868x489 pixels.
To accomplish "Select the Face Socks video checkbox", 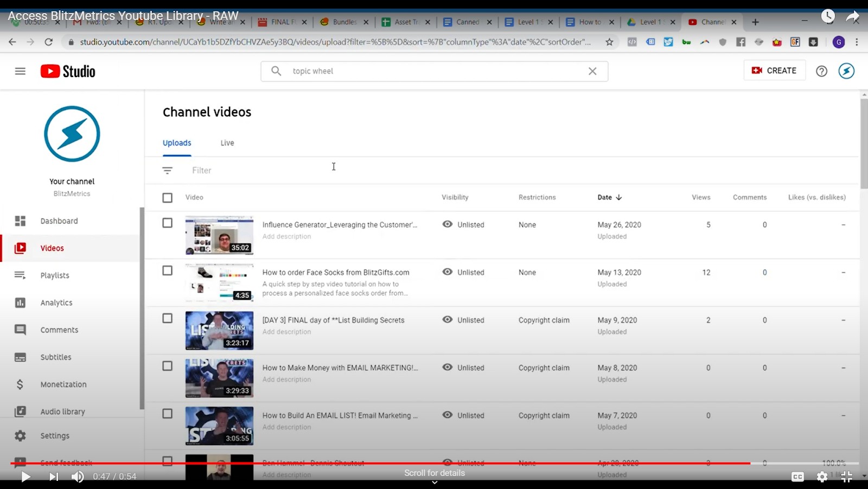I will pyautogui.click(x=168, y=271).
